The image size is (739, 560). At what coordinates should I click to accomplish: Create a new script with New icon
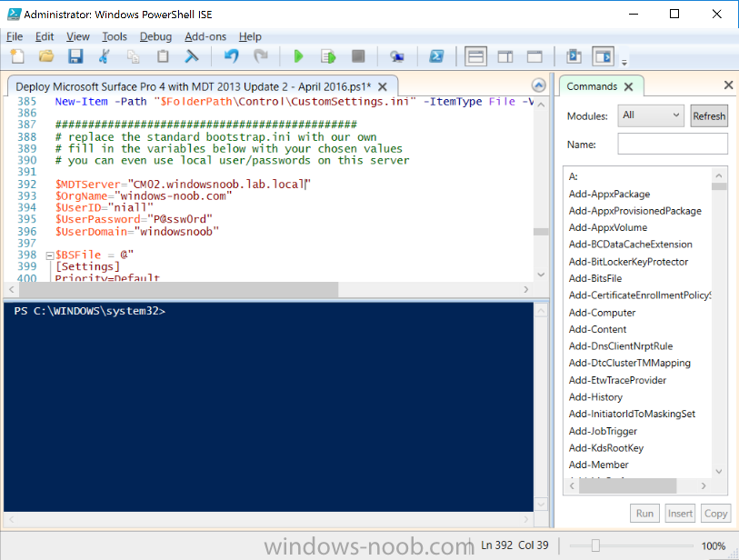[x=17, y=56]
